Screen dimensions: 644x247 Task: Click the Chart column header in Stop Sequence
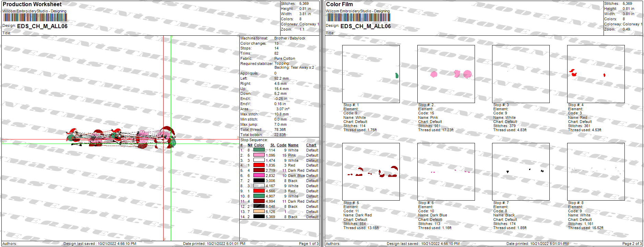point(311,145)
